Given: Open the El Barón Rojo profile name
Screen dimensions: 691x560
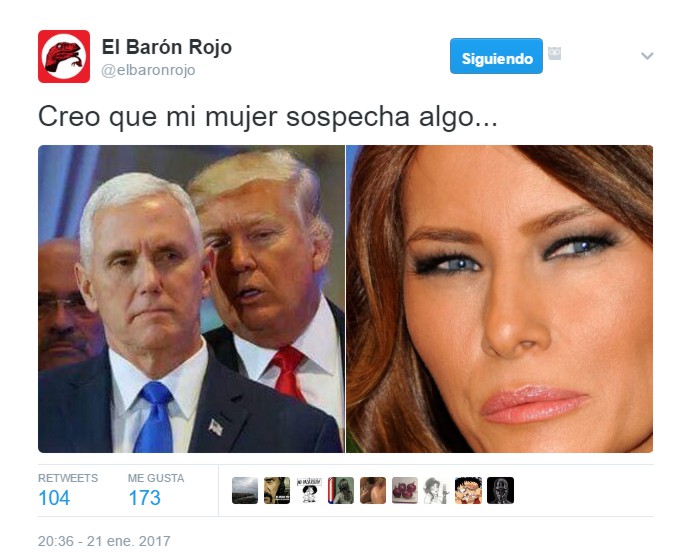Looking at the screenshot, I should (x=167, y=47).
